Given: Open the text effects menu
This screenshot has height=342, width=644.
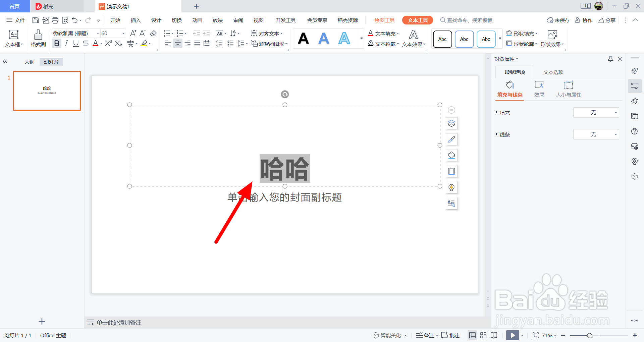Looking at the screenshot, I should click(x=413, y=44).
